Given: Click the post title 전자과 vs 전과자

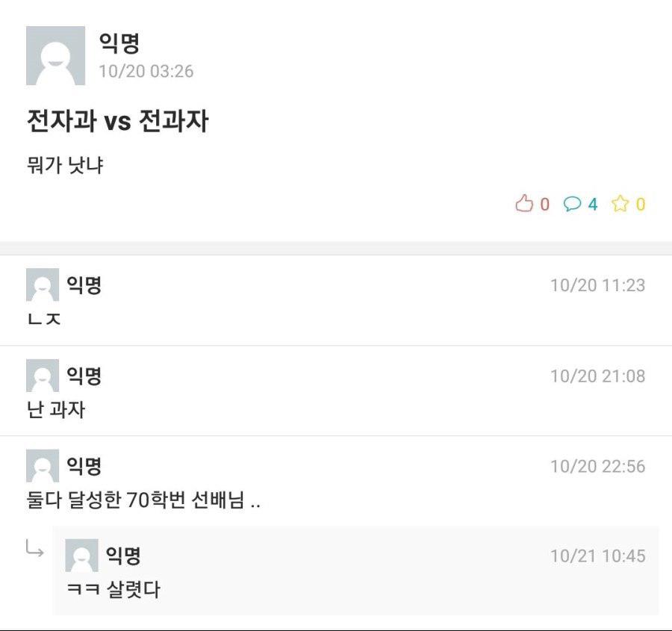Looking at the screenshot, I should coord(117,121).
